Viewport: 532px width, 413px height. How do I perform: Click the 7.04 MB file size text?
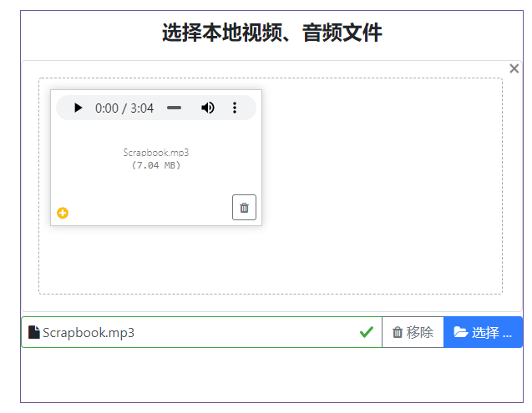point(156,165)
